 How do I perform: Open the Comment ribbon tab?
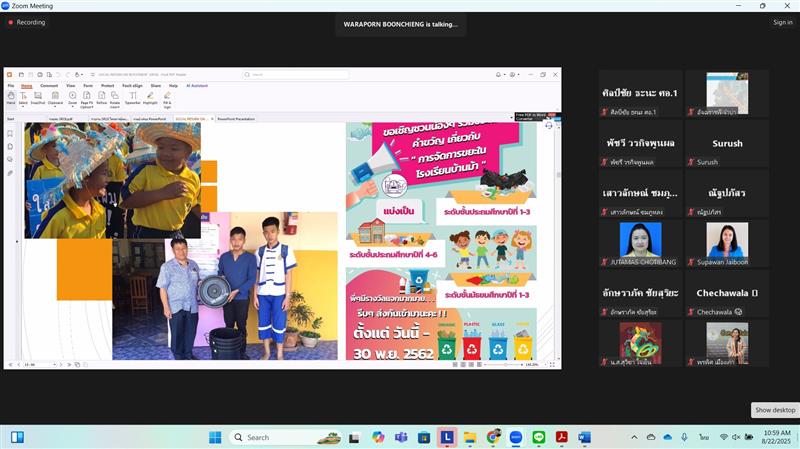point(49,86)
